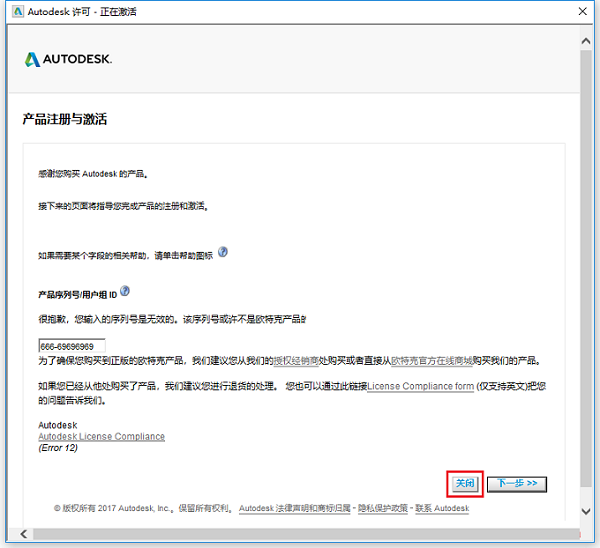Open the 授权经销商 link
The height and width of the screenshot is (548, 600).
[x=296, y=361]
